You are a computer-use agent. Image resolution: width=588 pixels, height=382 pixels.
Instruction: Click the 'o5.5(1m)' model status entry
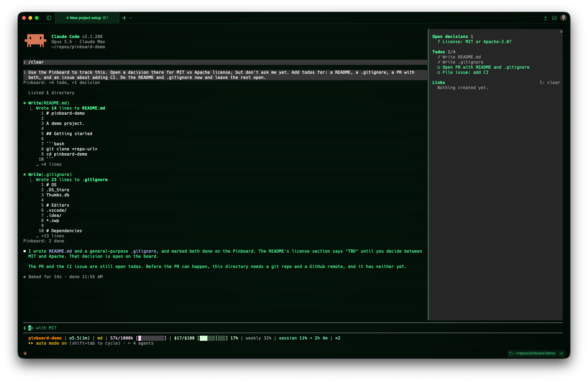[79, 338]
